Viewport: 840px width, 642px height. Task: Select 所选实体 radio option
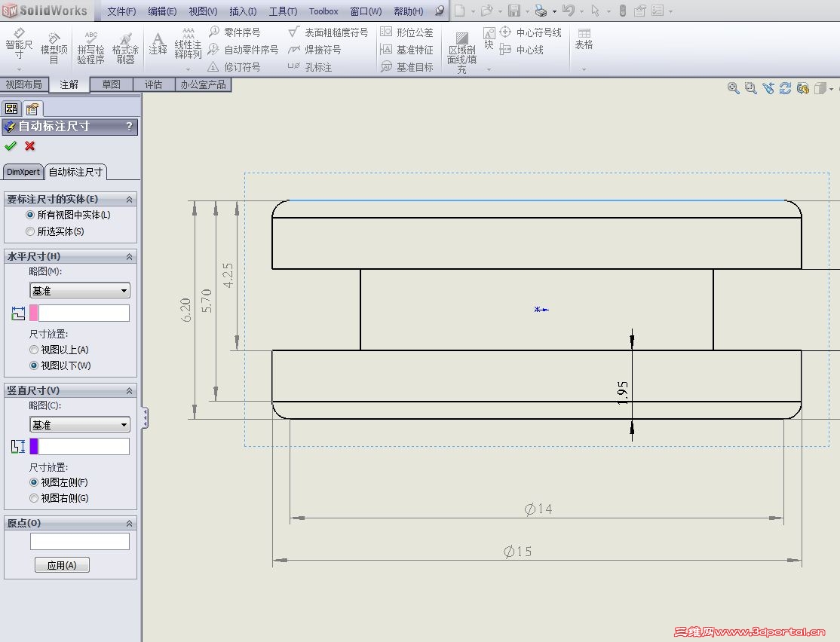30,231
